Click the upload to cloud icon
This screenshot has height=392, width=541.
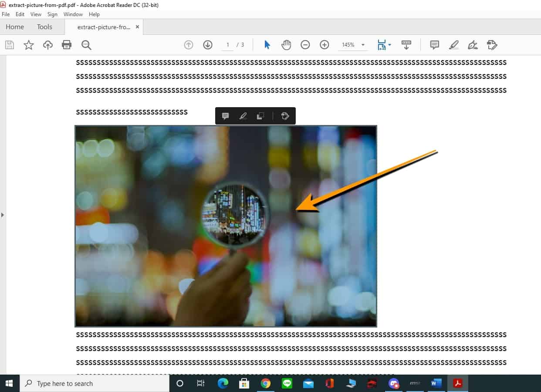47,45
